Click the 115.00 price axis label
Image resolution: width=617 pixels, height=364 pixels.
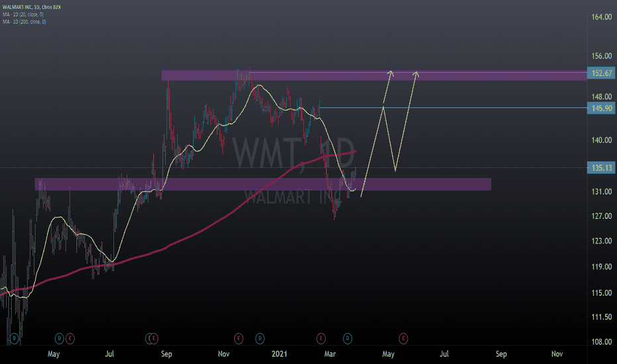602,293
